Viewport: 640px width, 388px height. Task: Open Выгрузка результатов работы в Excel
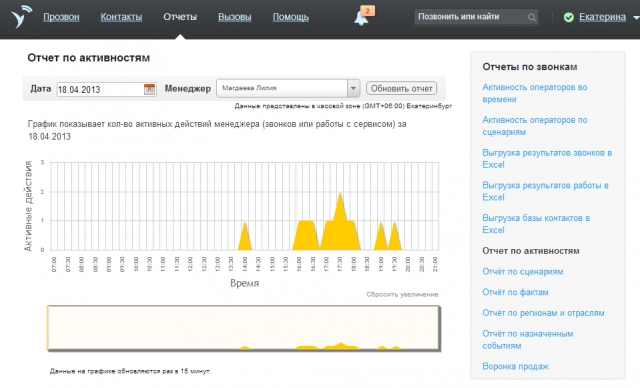coord(545,191)
